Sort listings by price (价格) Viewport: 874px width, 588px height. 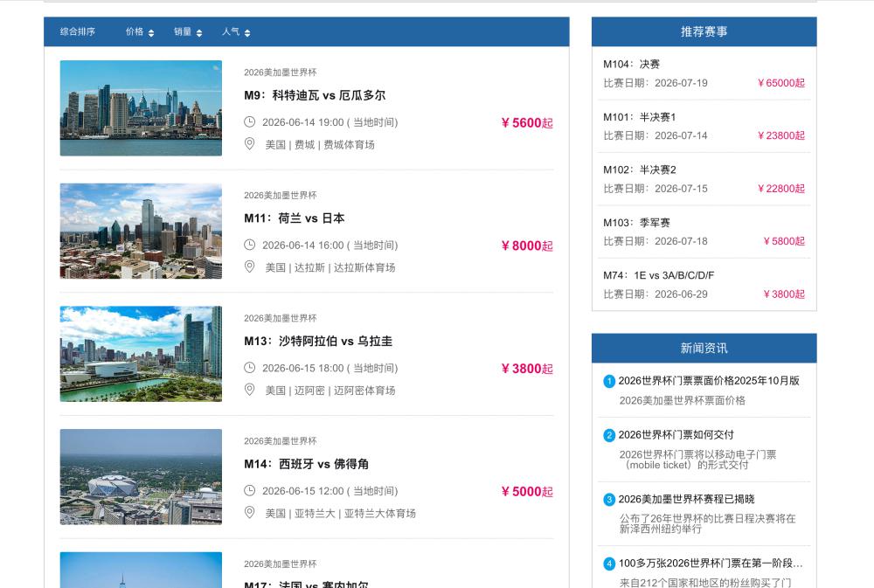140,32
